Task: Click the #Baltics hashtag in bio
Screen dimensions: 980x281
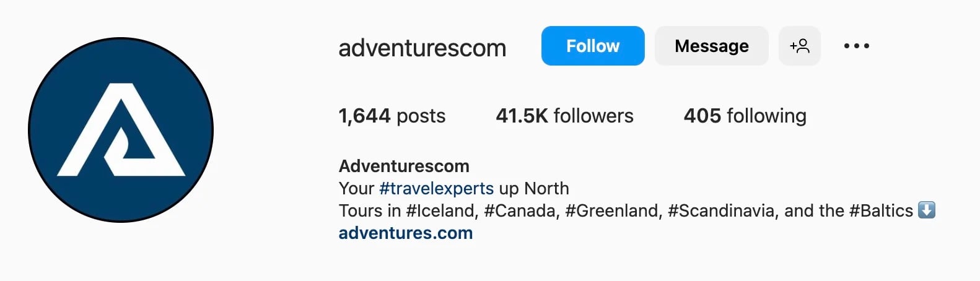Action: pos(881,211)
